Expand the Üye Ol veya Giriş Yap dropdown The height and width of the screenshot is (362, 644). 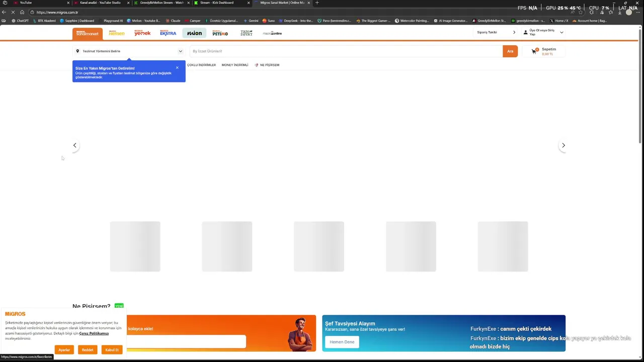coord(561,32)
